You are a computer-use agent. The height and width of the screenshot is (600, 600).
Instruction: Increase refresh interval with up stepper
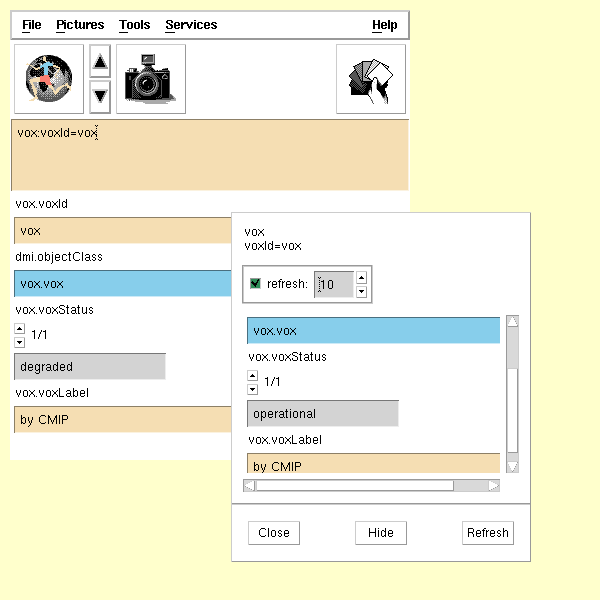coord(362,277)
